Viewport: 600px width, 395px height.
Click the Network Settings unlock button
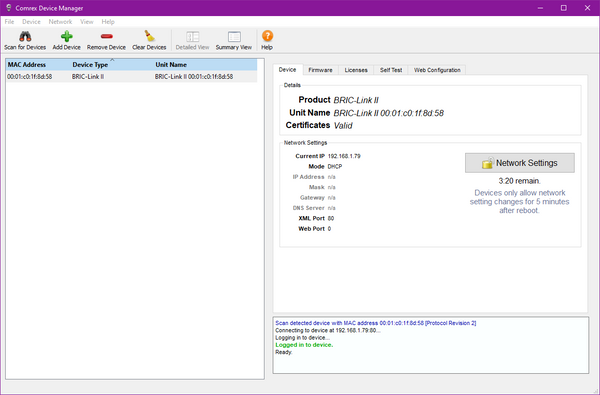coord(520,163)
